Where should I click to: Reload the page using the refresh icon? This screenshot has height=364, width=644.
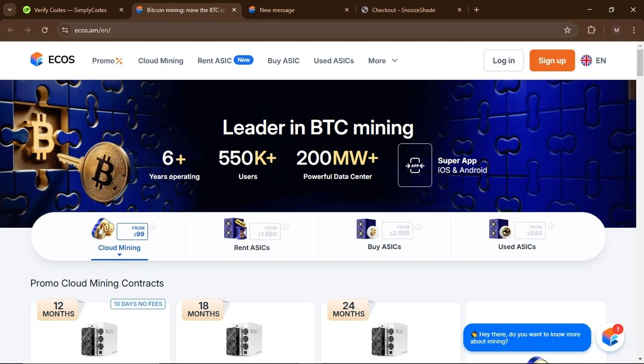click(x=45, y=30)
